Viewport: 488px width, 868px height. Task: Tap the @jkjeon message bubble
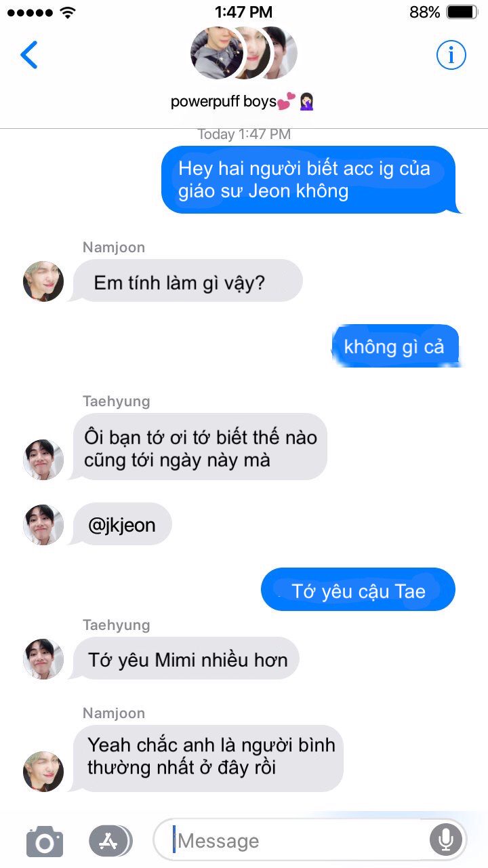click(x=121, y=524)
